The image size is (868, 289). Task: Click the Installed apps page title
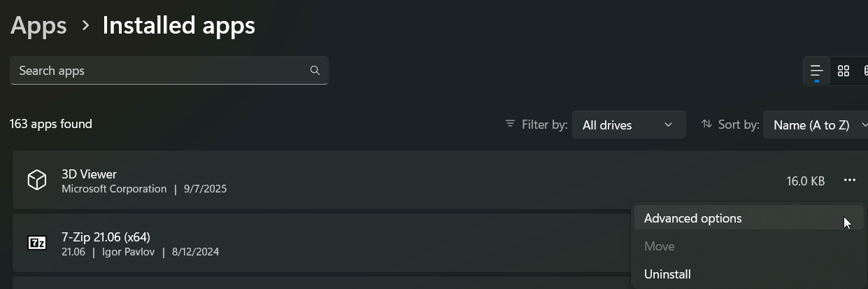pos(178,26)
